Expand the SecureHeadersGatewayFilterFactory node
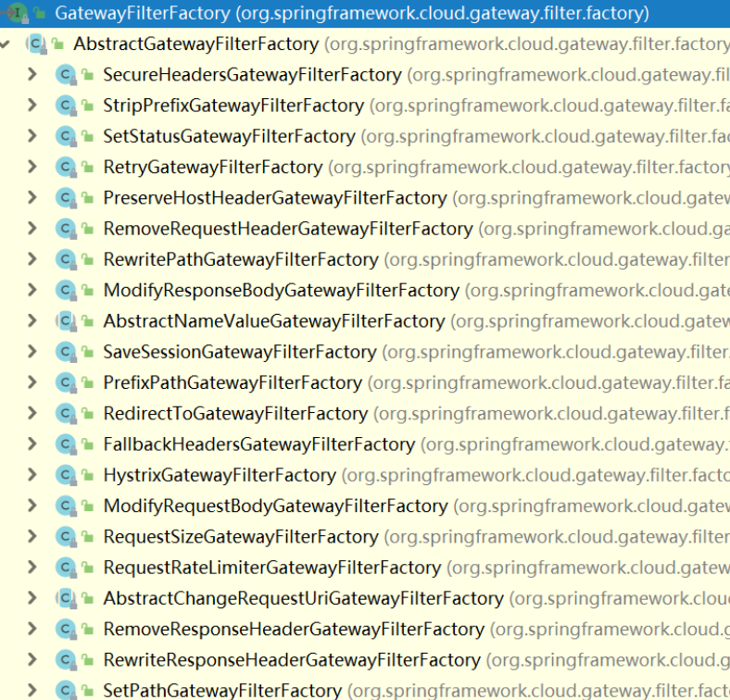730x700 pixels. [x=32, y=74]
